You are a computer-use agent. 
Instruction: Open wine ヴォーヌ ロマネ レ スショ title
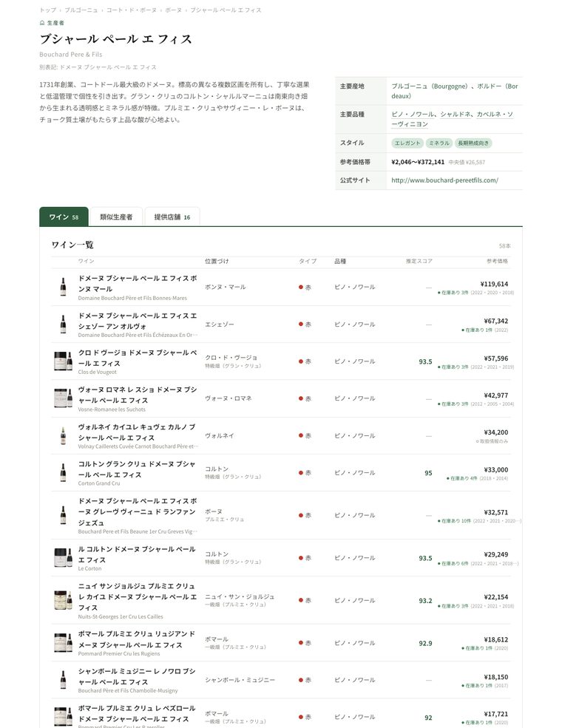coord(138,395)
